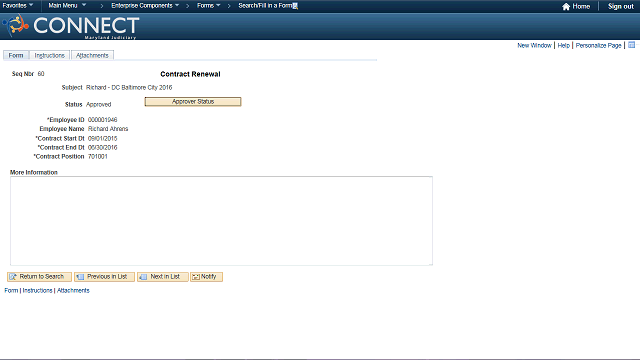Switch to the Instructions tab
The image size is (640, 360).
[49, 55]
